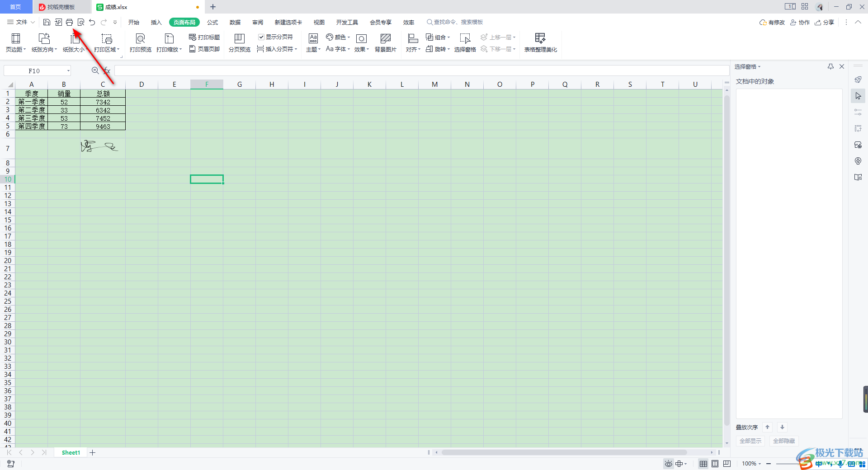Add a new sheet with plus button

(93, 452)
